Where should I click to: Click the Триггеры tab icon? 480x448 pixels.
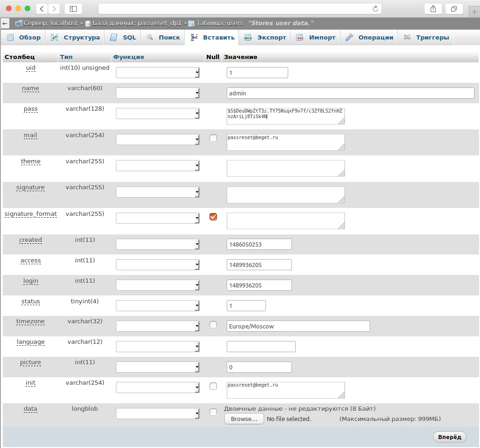click(x=407, y=38)
